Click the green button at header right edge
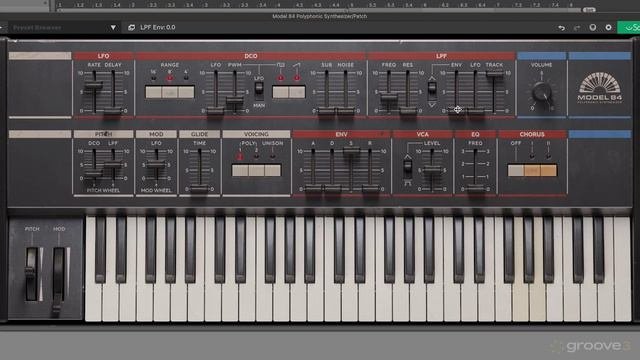Viewport: 640px width, 360px height. click(629, 27)
